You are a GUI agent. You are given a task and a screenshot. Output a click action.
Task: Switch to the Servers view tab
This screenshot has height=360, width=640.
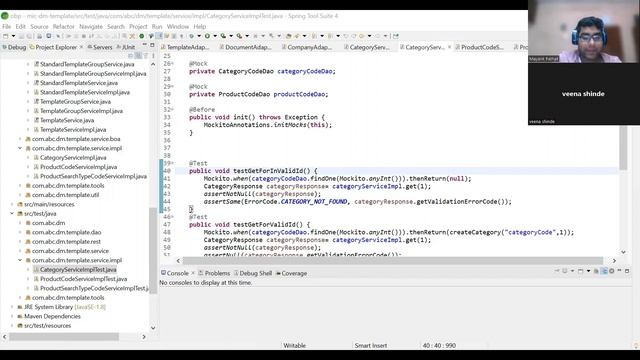coord(100,47)
